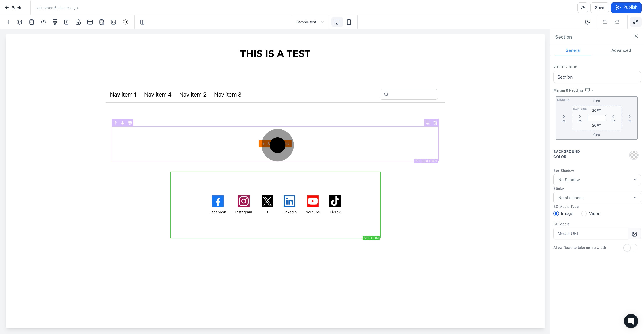Open the SEO page search icon
644x334 pixels.
102,22
